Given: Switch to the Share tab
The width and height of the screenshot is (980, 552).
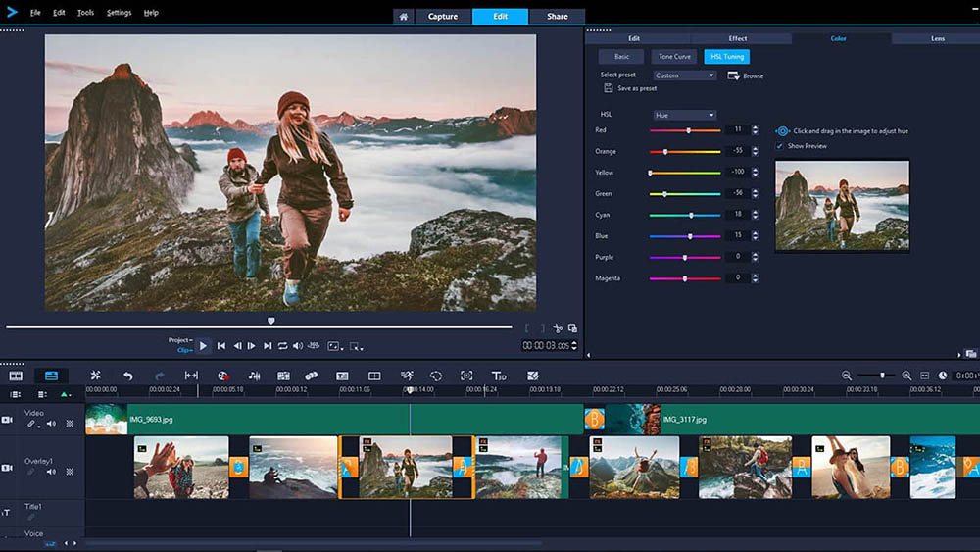Looking at the screenshot, I should pos(557,17).
